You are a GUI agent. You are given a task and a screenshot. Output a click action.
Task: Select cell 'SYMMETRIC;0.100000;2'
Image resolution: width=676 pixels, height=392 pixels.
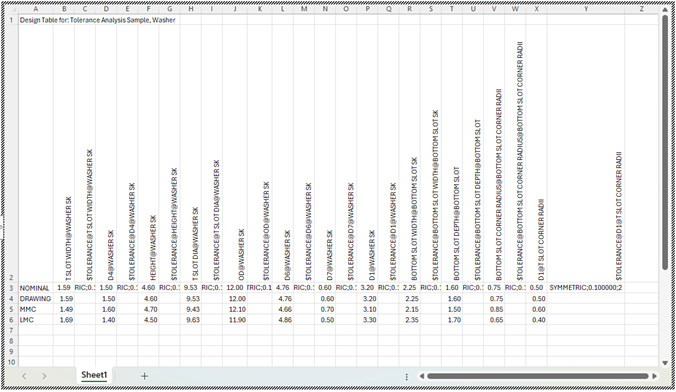pos(585,288)
